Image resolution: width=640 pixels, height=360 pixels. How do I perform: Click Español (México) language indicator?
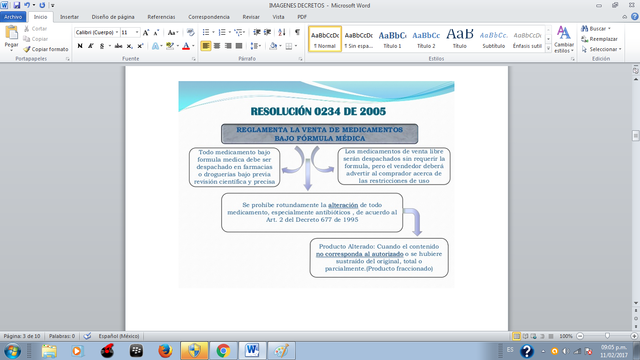[x=119, y=336]
